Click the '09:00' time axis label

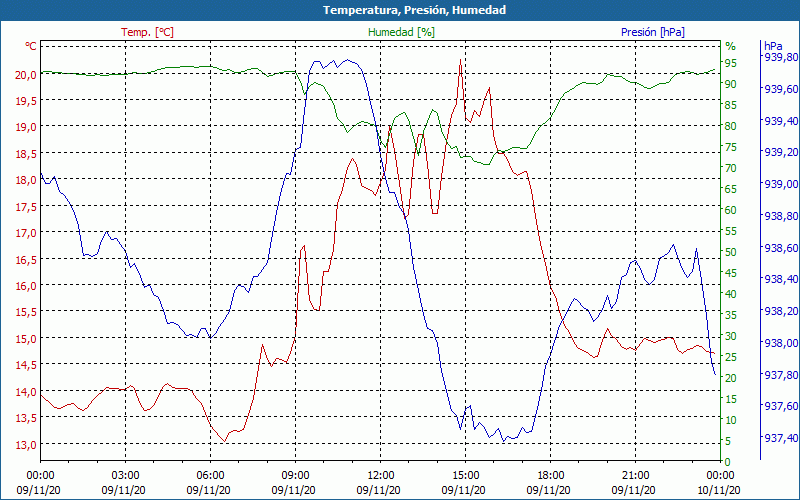[295, 476]
